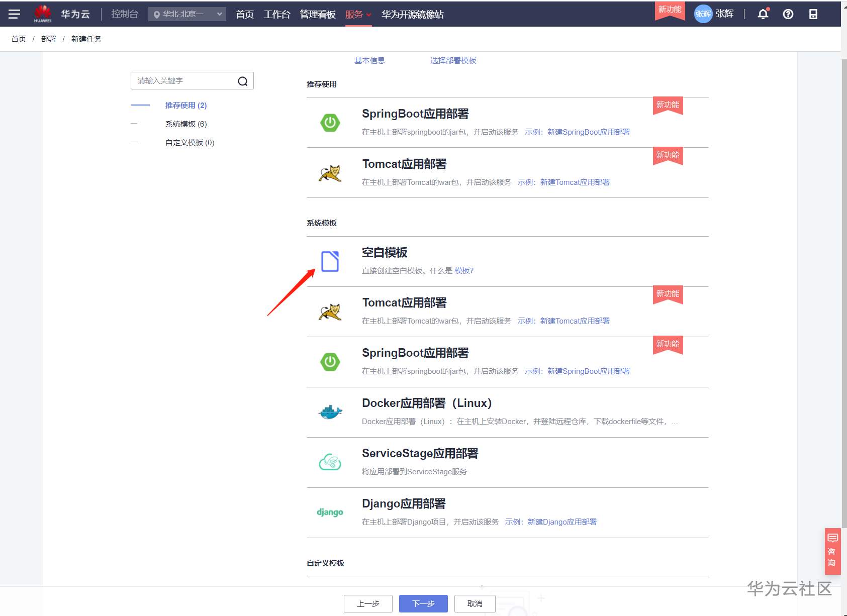Expand the 华北-北京一 region dropdown

(187, 14)
